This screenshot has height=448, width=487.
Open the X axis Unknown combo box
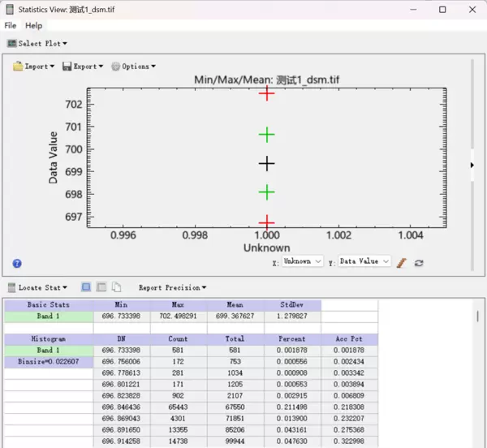click(302, 261)
